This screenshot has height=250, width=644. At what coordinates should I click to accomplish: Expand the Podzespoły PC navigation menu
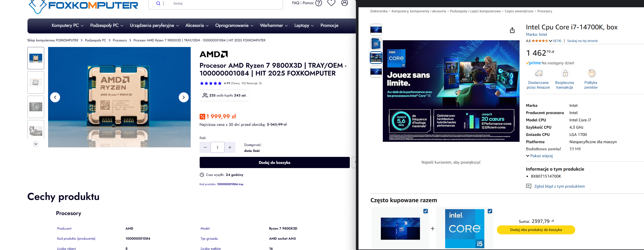click(x=107, y=25)
